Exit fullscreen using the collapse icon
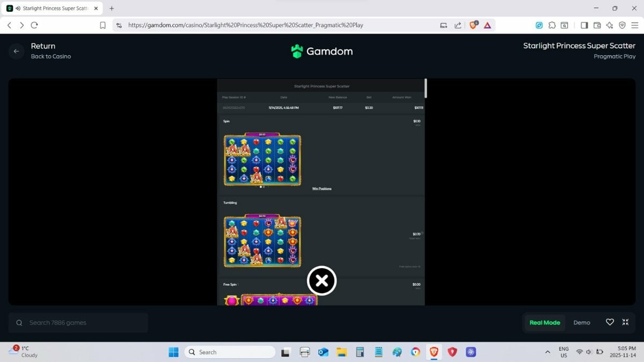Viewport: 644px width, 362px height. 625,322
